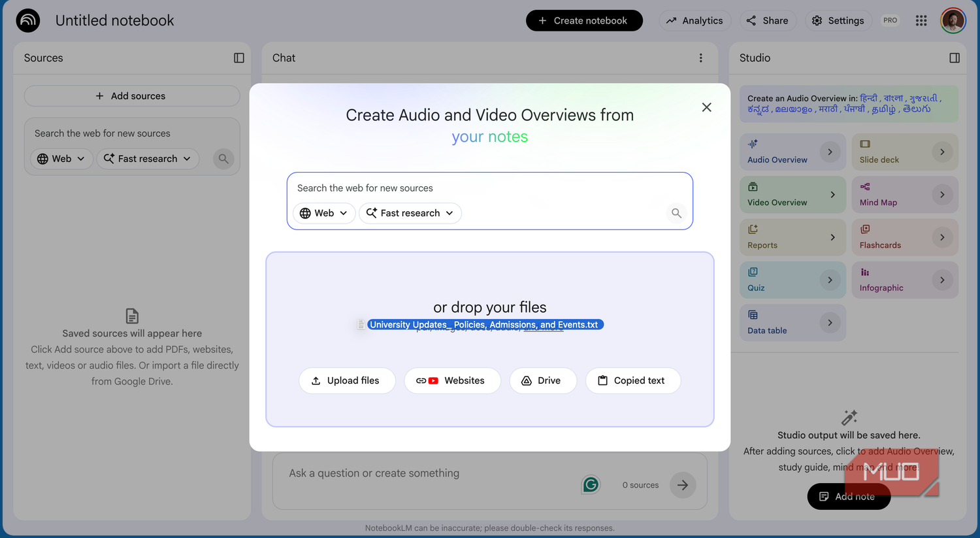The image size is (980, 538).
Task: Click Upload files button
Action: [347, 380]
